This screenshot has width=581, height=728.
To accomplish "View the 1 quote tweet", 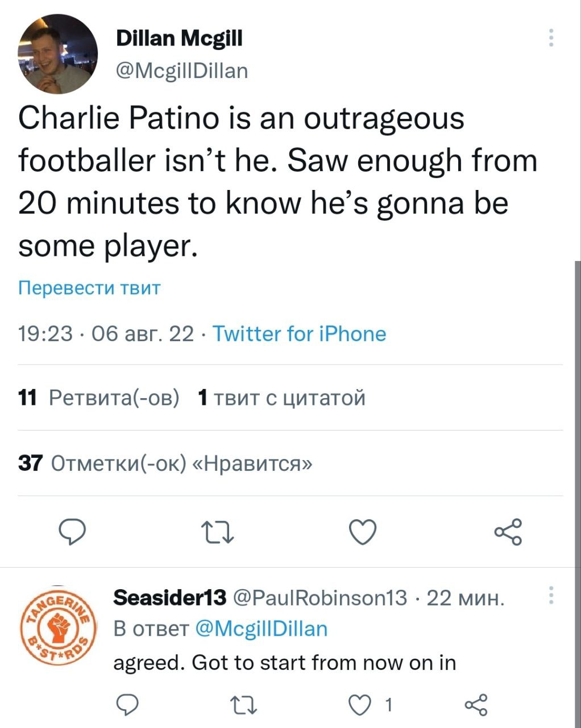I will coord(281,398).
